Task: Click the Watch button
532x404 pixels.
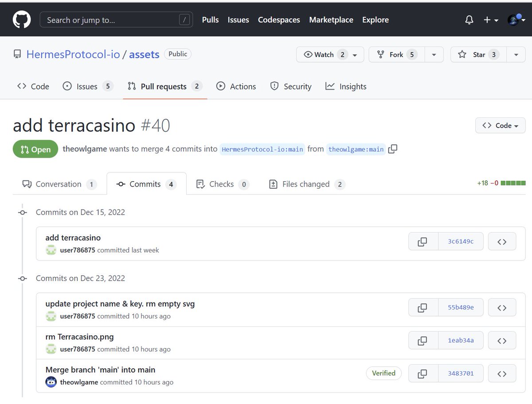Action: (x=330, y=54)
